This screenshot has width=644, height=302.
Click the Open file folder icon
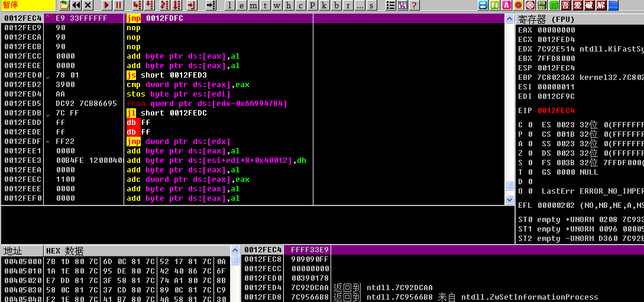[64, 5]
